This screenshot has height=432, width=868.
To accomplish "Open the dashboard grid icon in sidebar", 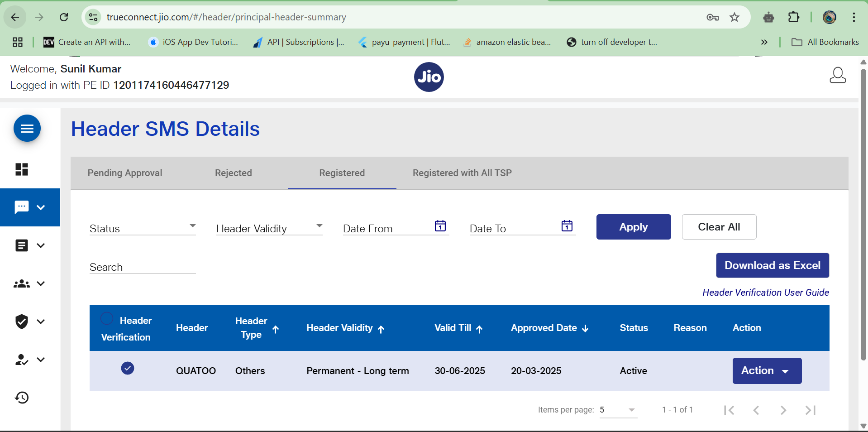I will [x=22, y=169].
